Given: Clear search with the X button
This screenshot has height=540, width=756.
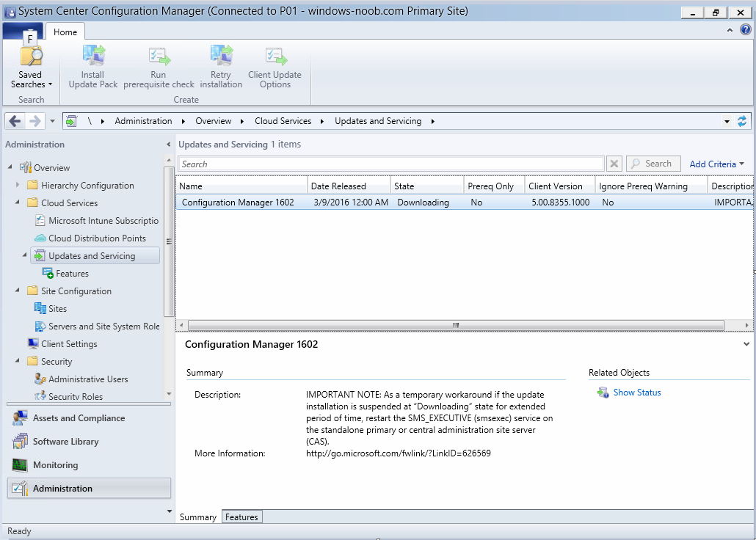Looking at the screenshot, I should coord(614,164).
